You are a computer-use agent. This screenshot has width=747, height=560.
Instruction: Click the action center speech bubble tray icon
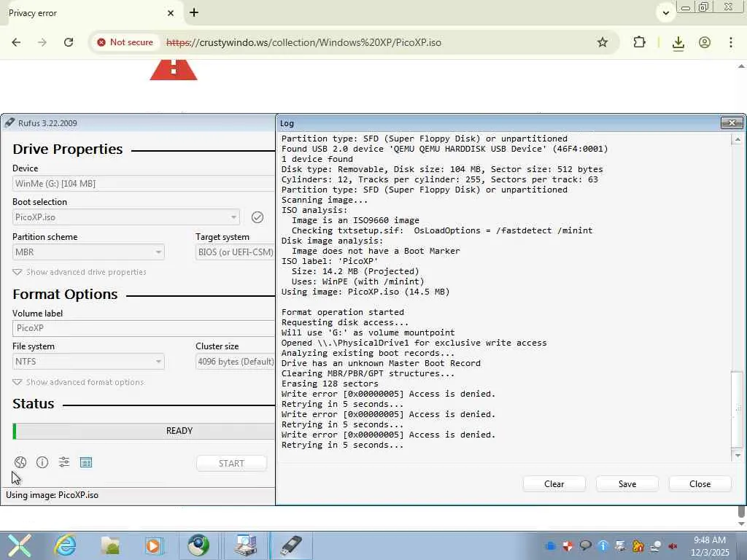click(585, 545)
